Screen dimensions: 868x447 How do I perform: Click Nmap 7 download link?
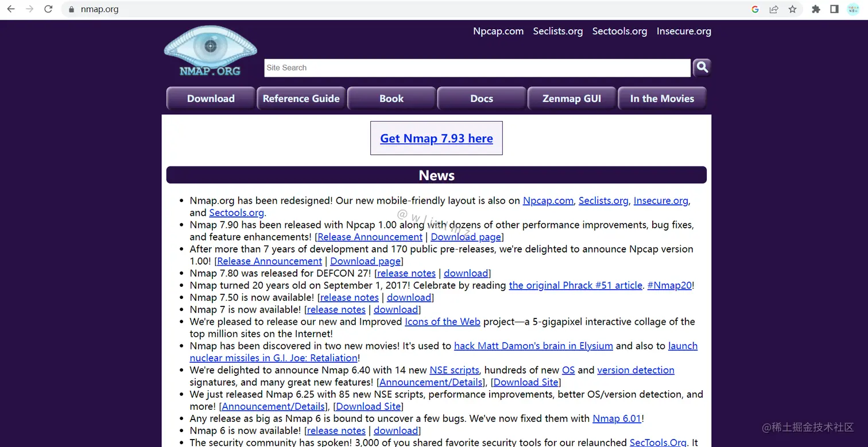click(396, 309)
